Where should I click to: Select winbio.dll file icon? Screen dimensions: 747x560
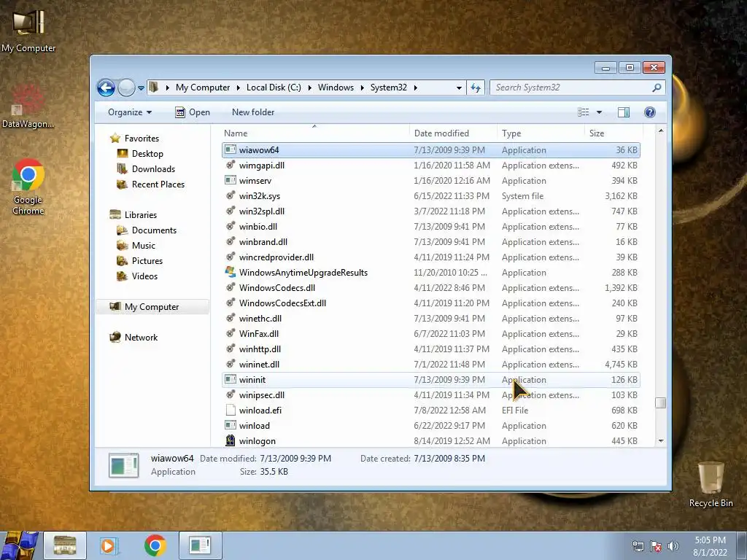[231, 226]
